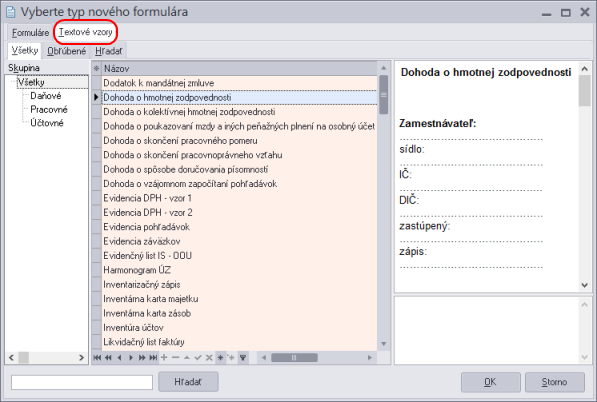Click the search text input field
Viewport: 597px width, 402px height.
(82, 382)
